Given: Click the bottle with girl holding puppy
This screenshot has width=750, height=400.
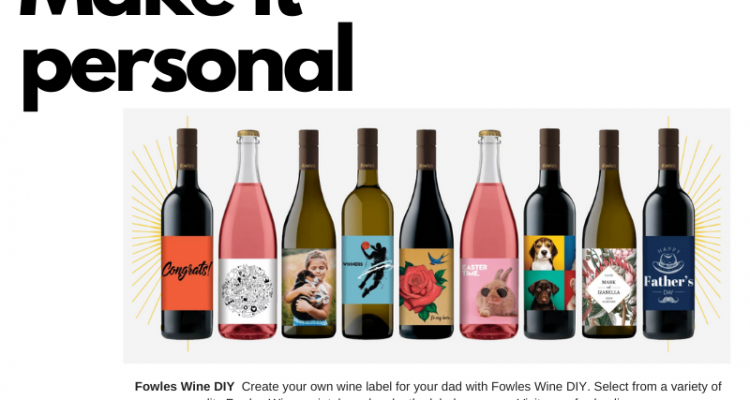Looking at the screenshot, I should (x=309, y=233).
